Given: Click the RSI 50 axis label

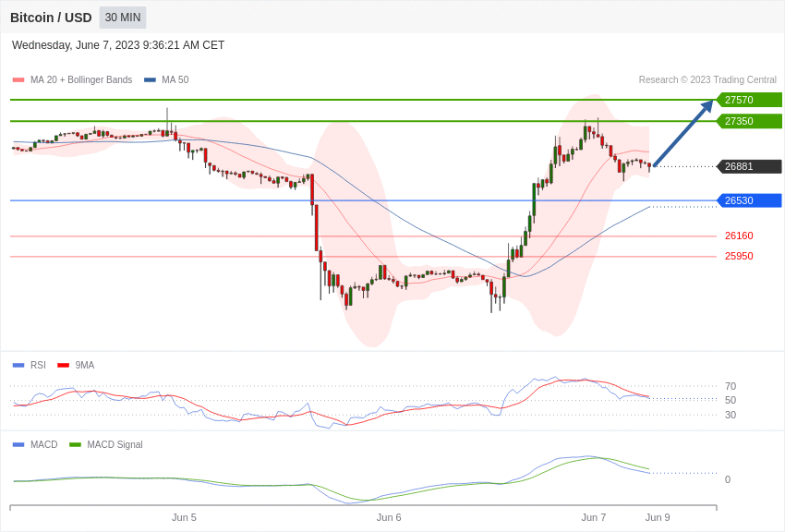Looking at the screenshot, I should coord(731,400).
